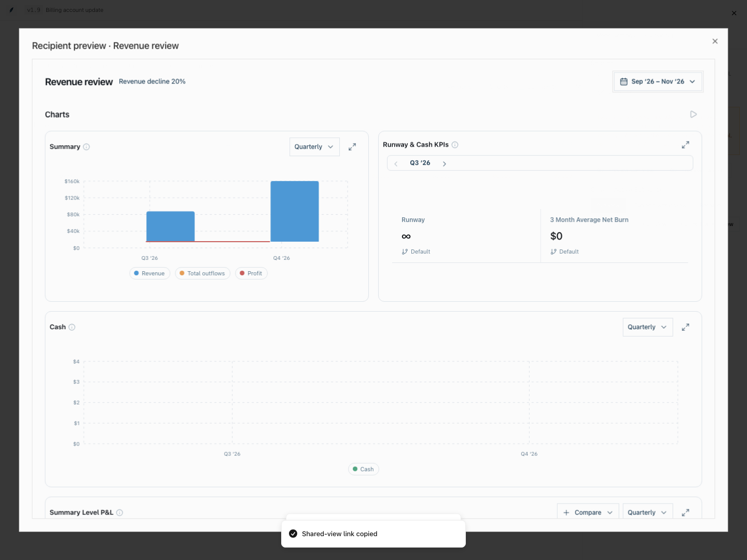Open the Summary chart Quarterly dropdown
This screenshot has width=747, height=560.
point(314,147)
